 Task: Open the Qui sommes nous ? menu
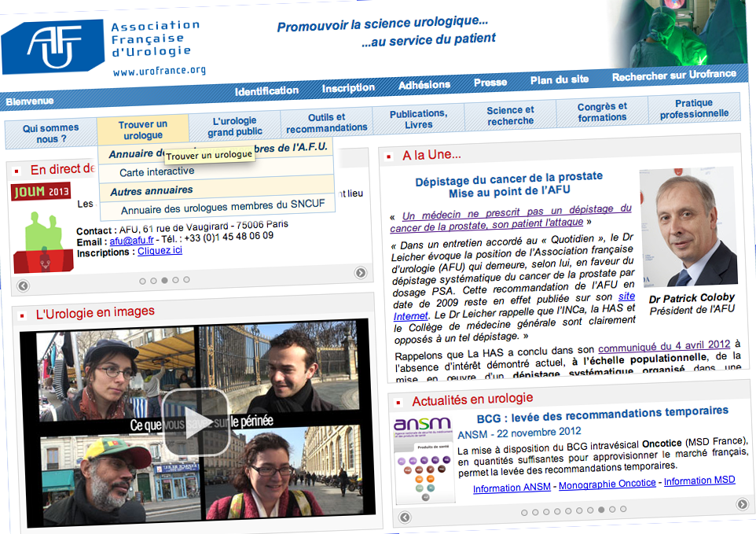click(50, 133)
